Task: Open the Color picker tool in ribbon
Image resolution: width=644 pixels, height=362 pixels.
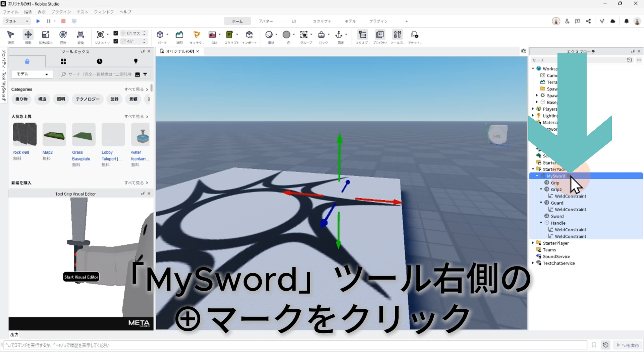Action: pos(286,35)
